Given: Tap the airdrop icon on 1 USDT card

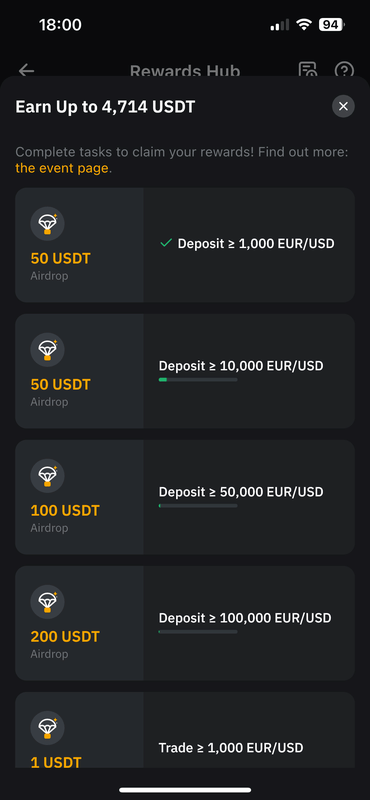Looking at the screenshot, I should point(47,728).
